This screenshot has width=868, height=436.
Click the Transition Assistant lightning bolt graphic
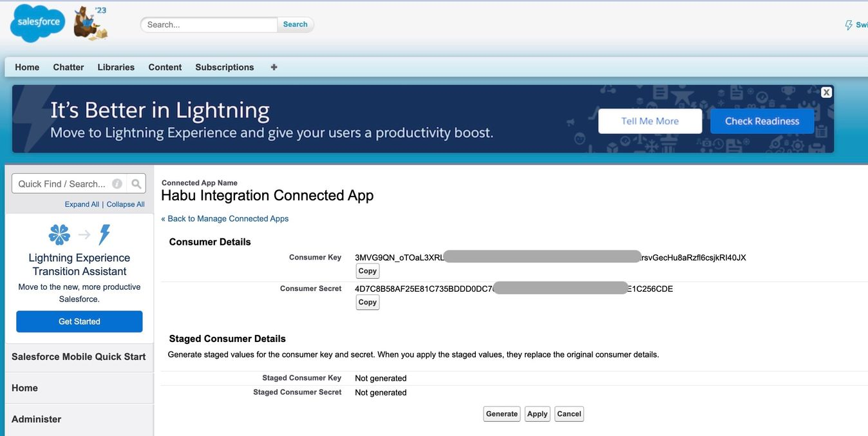tap(104, 234)
